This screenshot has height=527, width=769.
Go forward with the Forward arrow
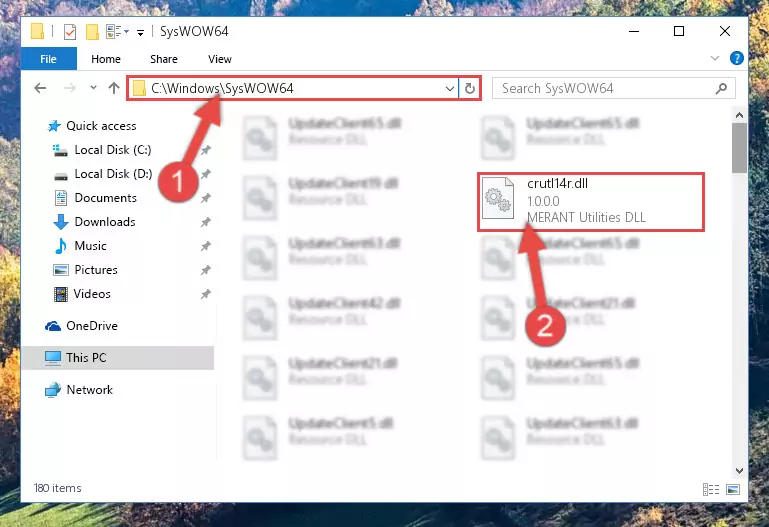pyautogui.click(x=70, y=88)
